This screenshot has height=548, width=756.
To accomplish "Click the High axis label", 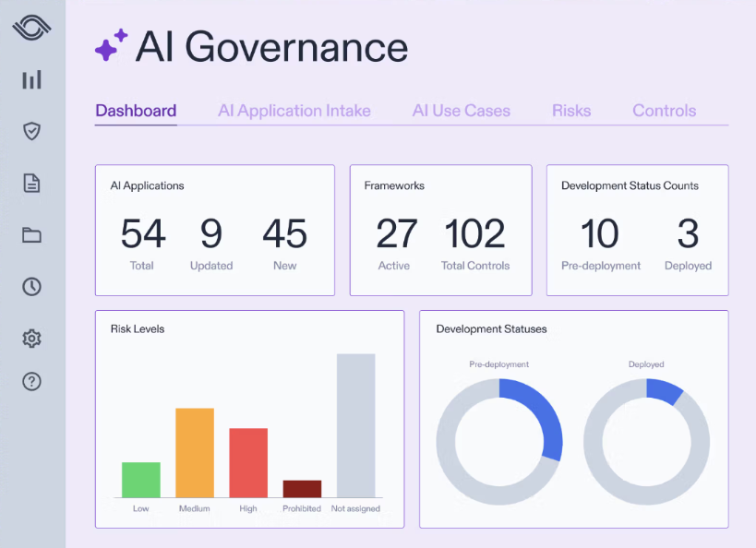I will [x=248, y=508].
